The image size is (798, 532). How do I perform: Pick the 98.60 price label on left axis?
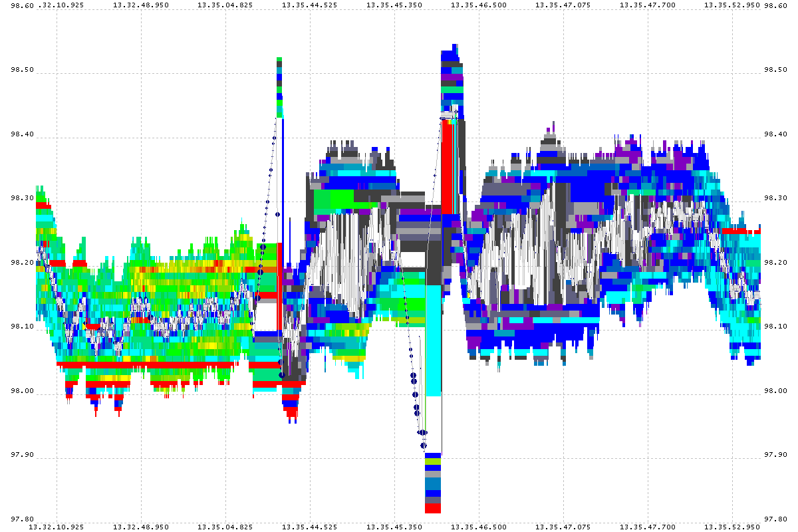click(x=24, y=5)
